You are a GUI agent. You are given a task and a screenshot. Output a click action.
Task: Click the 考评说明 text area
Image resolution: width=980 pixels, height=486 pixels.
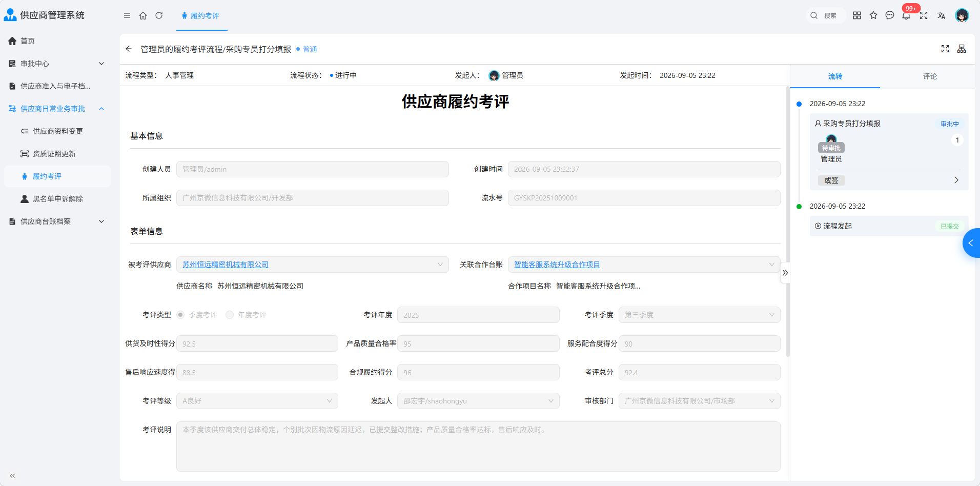click(478, 447)
